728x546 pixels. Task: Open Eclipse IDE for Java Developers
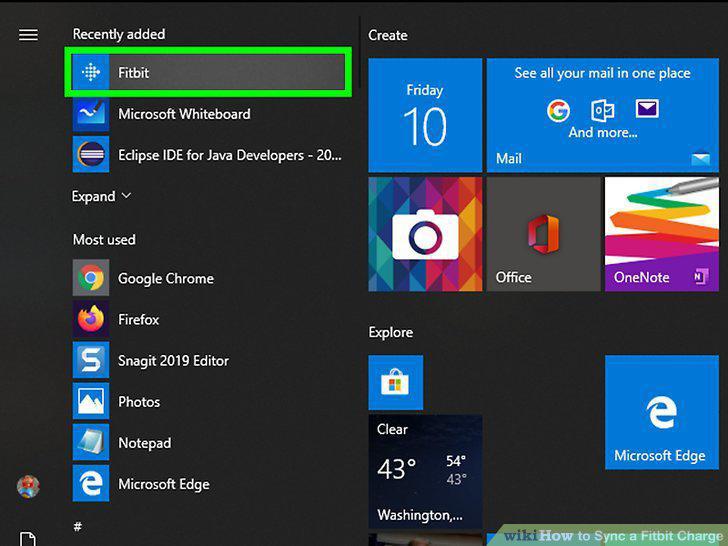click(x=208, y=155)
